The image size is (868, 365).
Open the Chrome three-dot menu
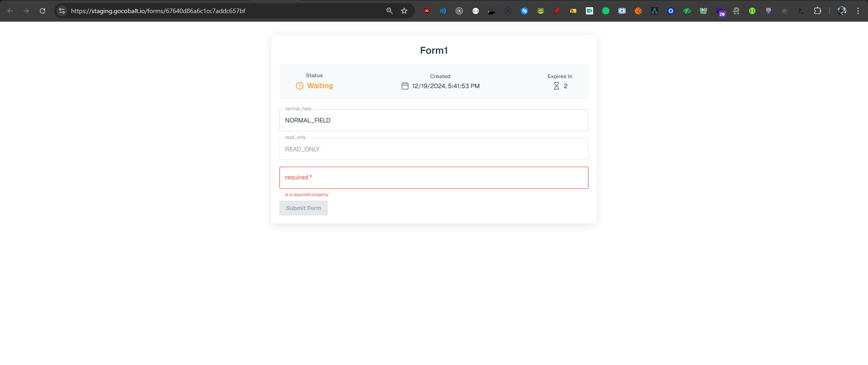coord(858,11)
